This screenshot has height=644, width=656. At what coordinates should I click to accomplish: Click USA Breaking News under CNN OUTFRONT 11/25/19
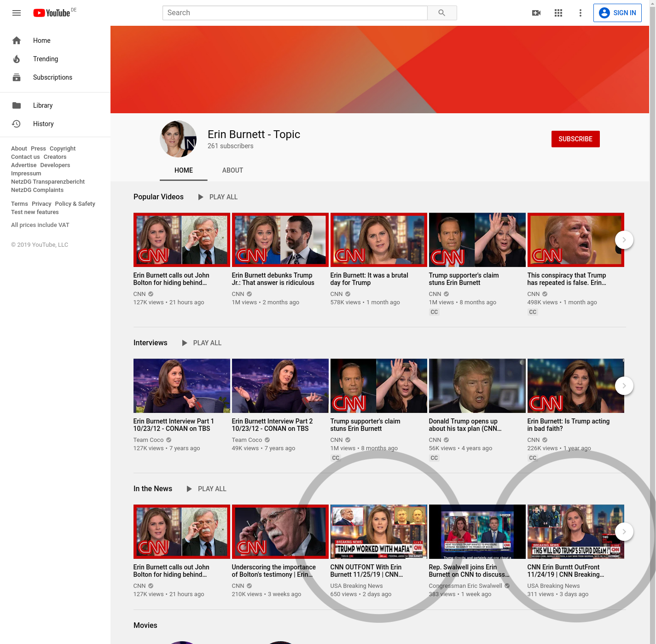pos(356,586)
